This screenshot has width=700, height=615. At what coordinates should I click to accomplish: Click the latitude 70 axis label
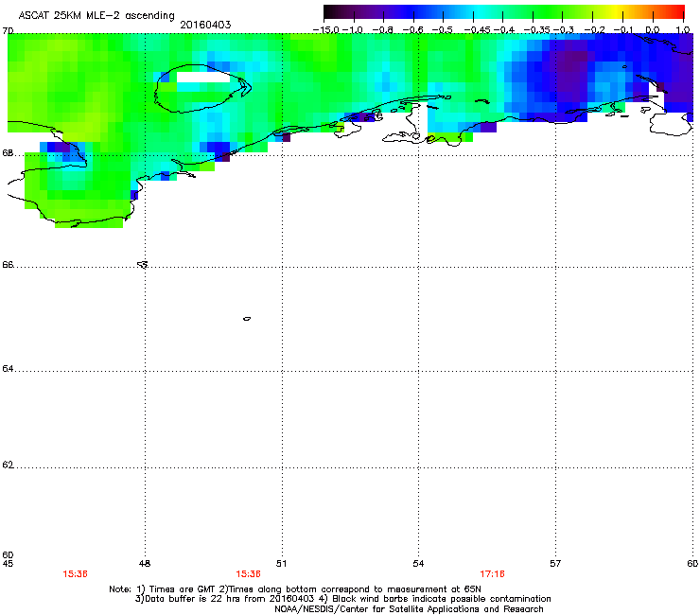tap(8, 31)
